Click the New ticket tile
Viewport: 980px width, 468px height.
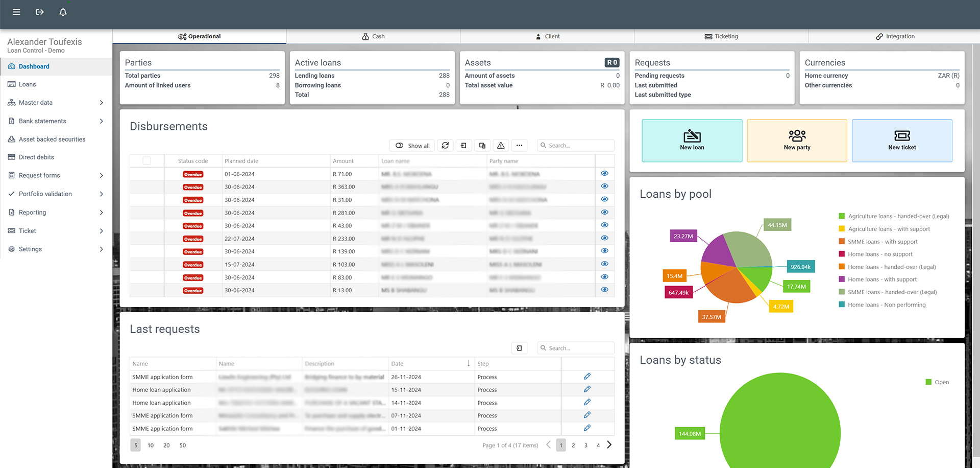(x=902, y=141)
